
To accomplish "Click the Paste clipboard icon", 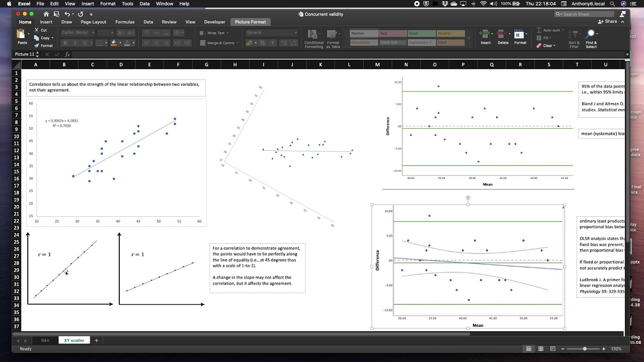I will 22,35.
